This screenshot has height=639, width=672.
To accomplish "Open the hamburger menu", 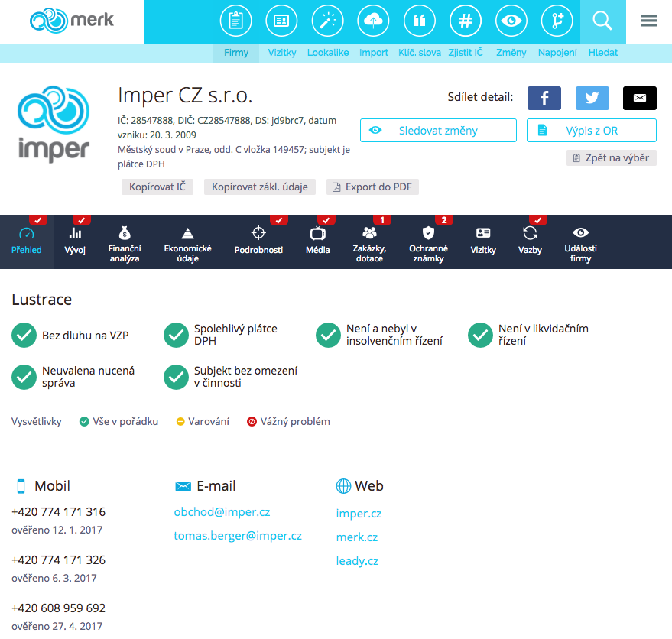I will click(x=649, y=21).
